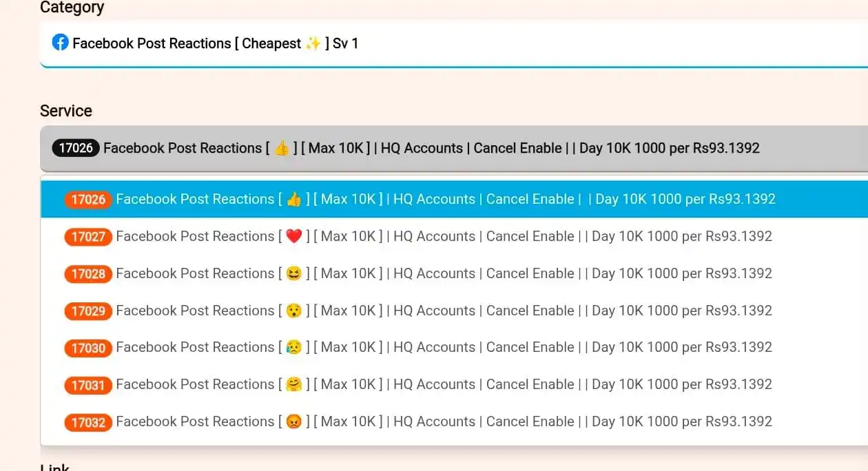Click the red heart emoji in row 17027

tap(294, 236)
